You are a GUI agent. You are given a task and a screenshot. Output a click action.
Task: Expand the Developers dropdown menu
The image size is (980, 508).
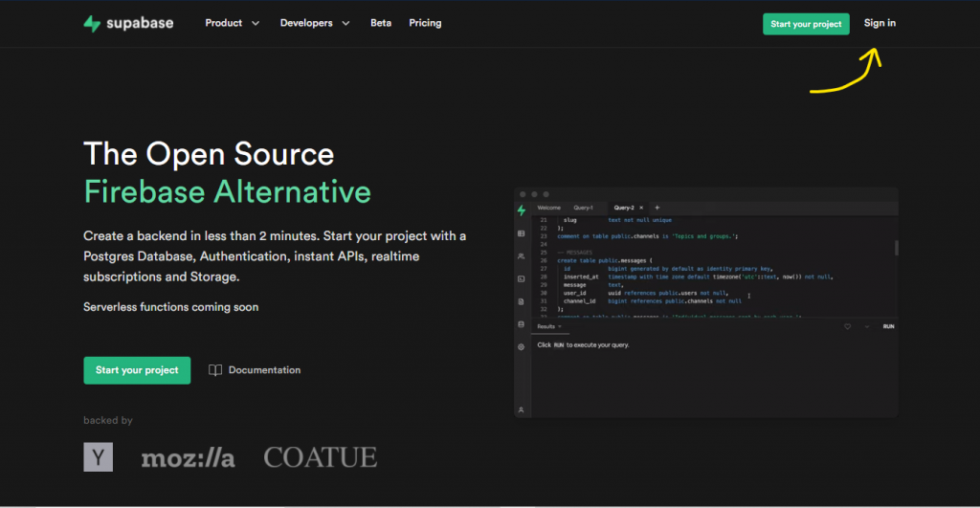pyautogui.click(x=314, y=23)
